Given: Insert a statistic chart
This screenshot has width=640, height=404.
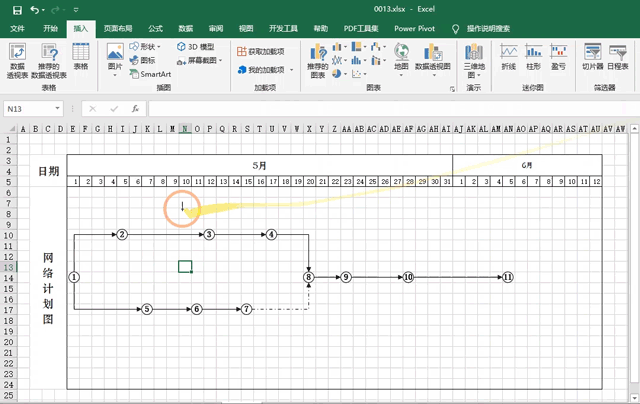Looking at the screenshot, I should point(359,60).
